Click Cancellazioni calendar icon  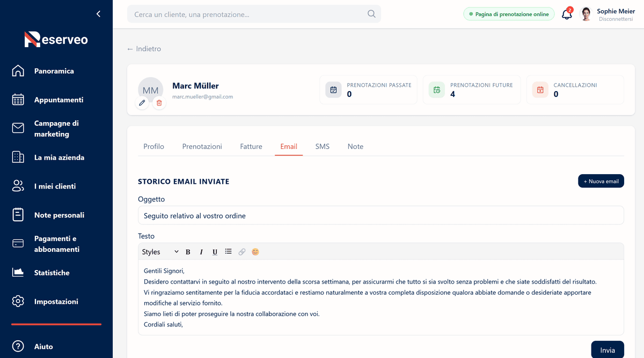tap(540, 90)
